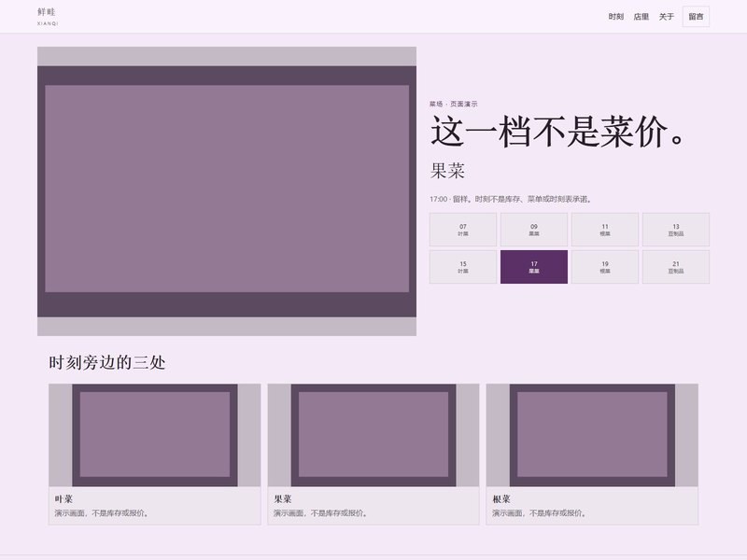The width and height of the screenshot is (747, 560).
Task: Click the 留言 button in header
Action: [696, 17]
